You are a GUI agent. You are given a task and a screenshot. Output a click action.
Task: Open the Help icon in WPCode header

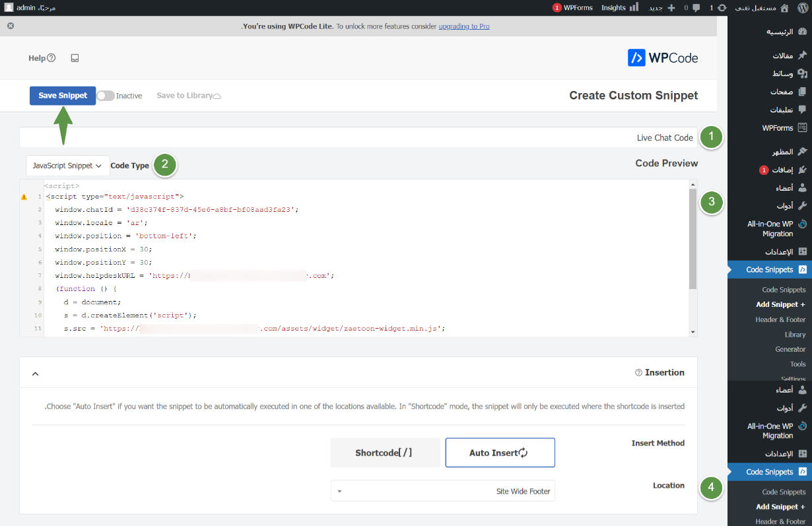(51, 58)
